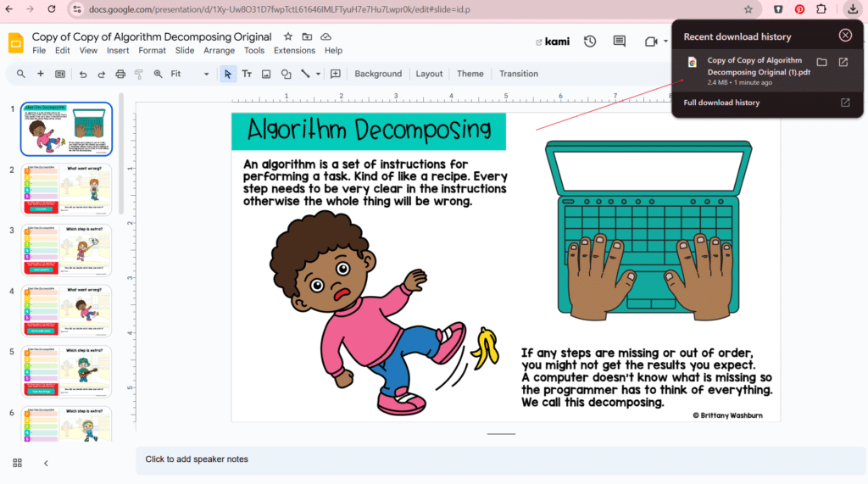Switch to grid view

(17, 463)
